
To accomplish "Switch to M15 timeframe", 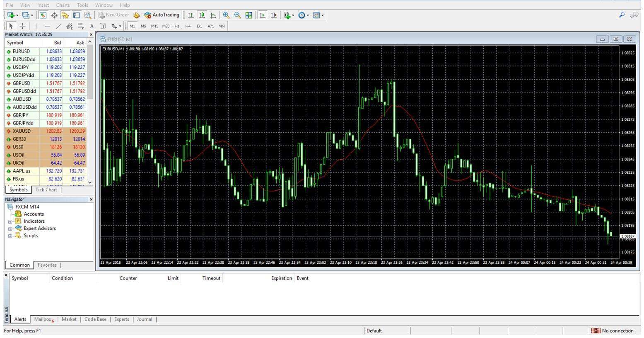I will [154, 26].
